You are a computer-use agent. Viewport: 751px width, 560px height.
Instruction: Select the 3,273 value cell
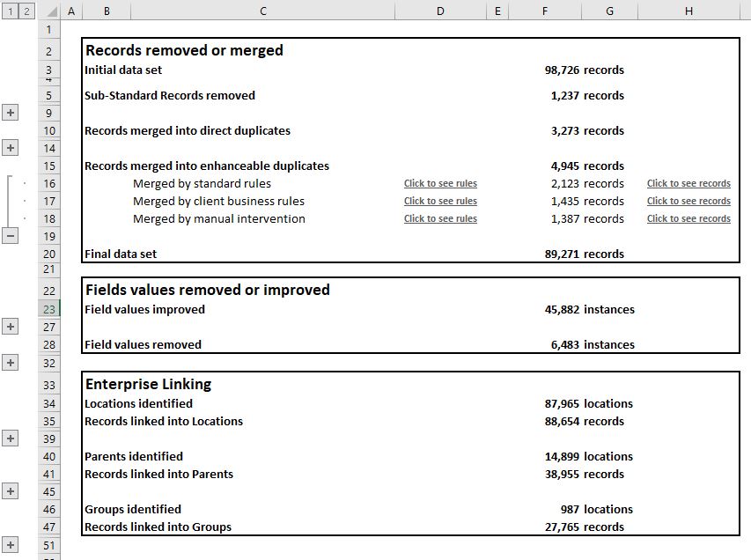(x=545, y=131)
